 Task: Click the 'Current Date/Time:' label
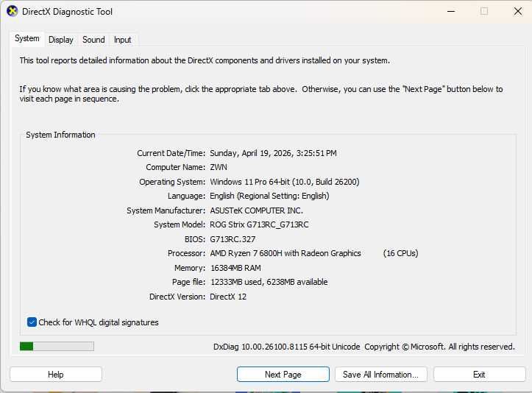pos(171,153)
